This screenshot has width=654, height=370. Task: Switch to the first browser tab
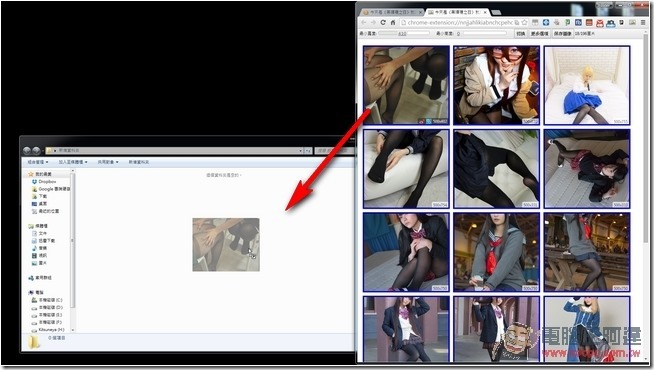click(392, 13)
